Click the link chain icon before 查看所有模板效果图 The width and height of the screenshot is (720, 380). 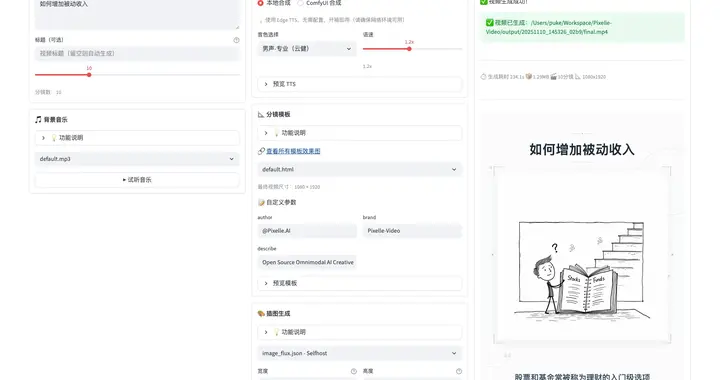click(x=261, y=151)
